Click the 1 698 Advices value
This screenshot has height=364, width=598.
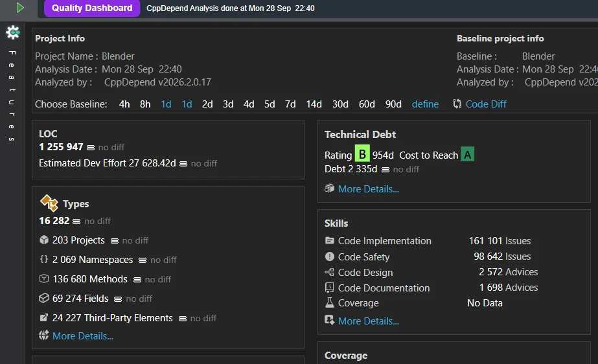[x=509, y=288]
